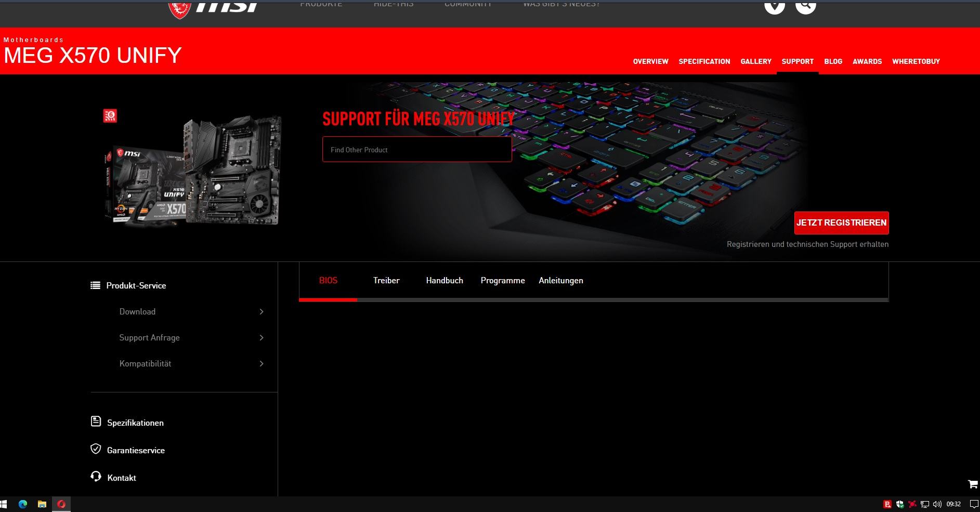
Task: Open the GALLERY page
Action: pyautogui.click(x=756, y=61)
